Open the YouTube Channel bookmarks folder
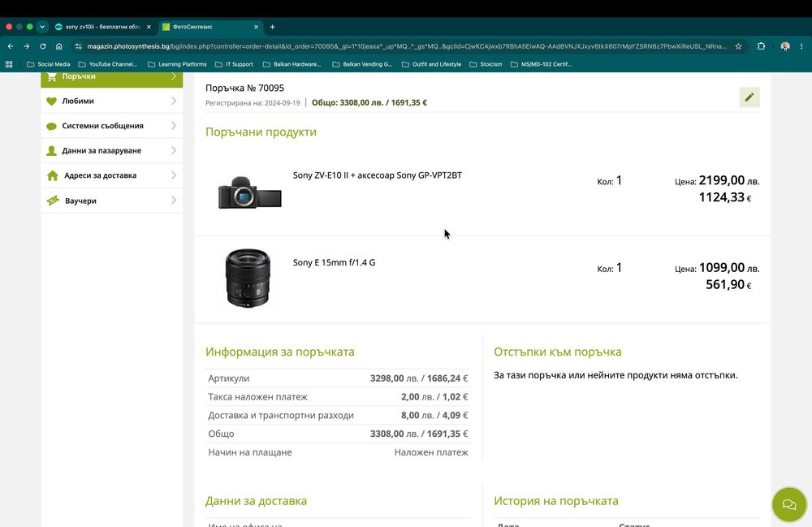812x527 pixels. click(108, 64)
